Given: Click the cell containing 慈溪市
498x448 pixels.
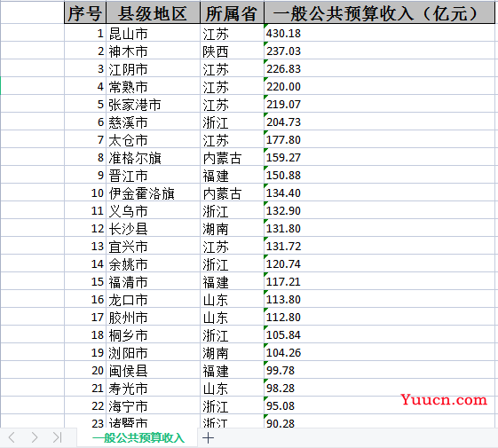Looking at the screenshot, I should 153,122.
